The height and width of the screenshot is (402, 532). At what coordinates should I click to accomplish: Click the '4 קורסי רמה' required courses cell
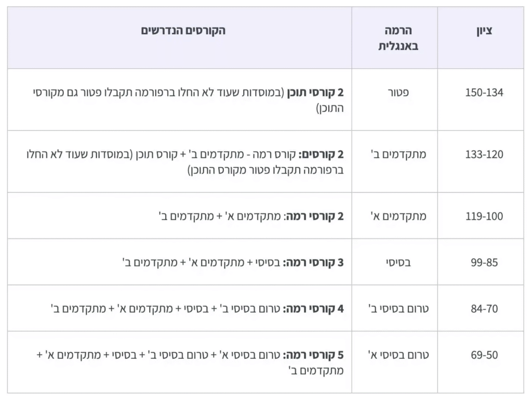pos(197,309)
